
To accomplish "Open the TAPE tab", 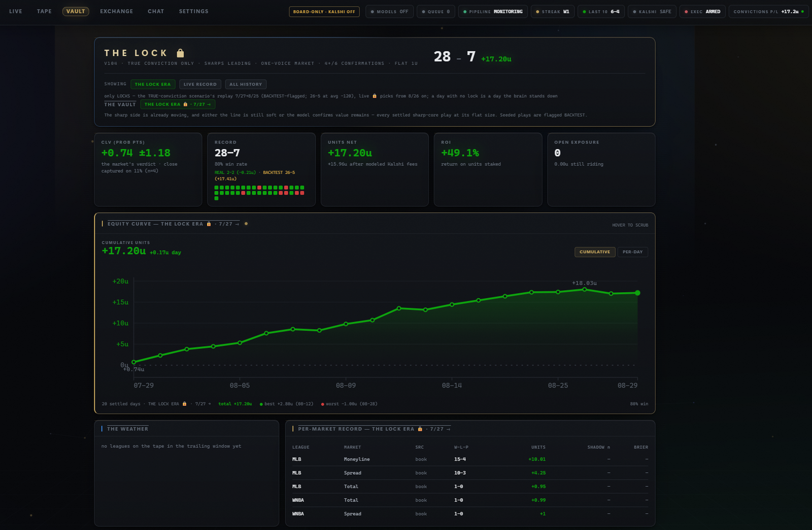I will (44, 11).
